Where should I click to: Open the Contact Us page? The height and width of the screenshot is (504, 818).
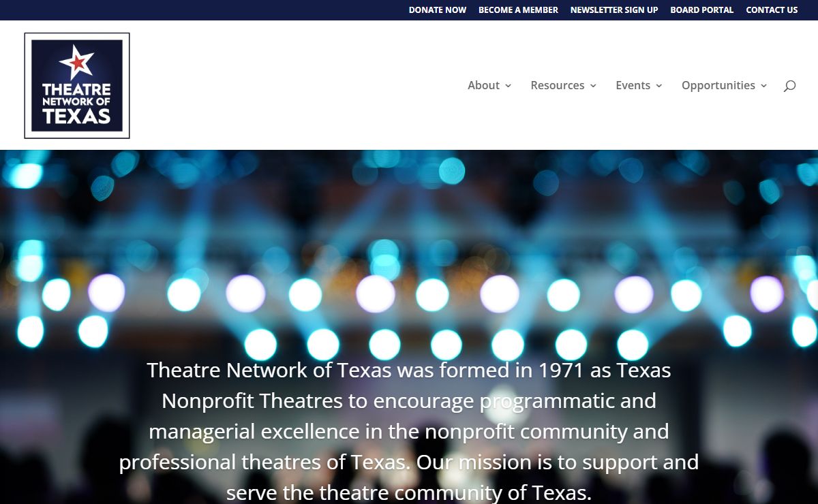[772, 10]
